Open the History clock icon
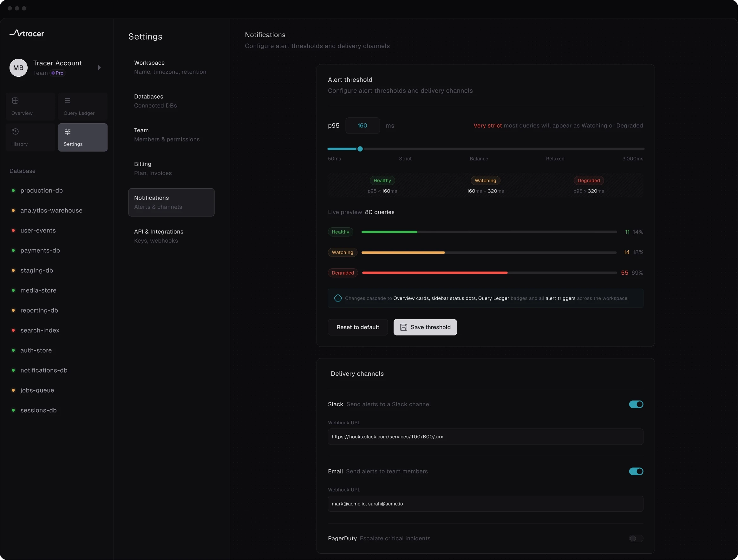This screenshot has width=738, height=560. point(15,131)
